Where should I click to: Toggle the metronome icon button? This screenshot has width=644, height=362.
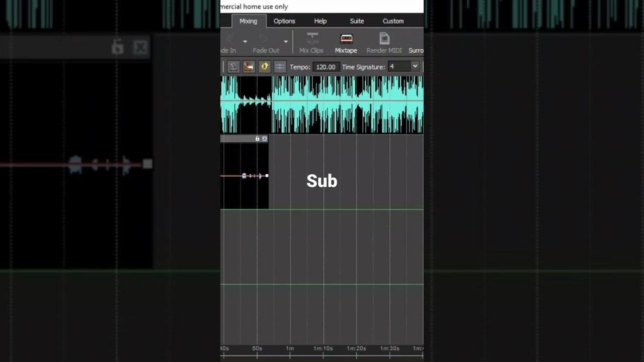click(x=233, y=67)
